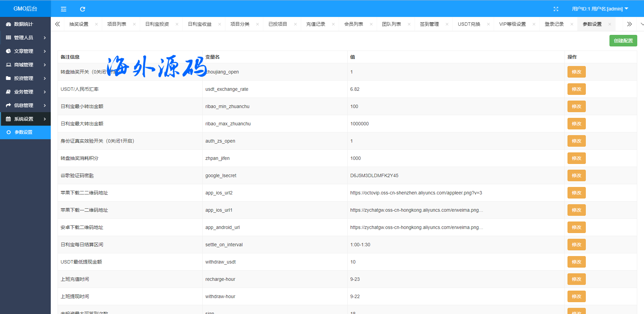
Task: Click the green 创建配置 button
Action: tap(623, 41)
